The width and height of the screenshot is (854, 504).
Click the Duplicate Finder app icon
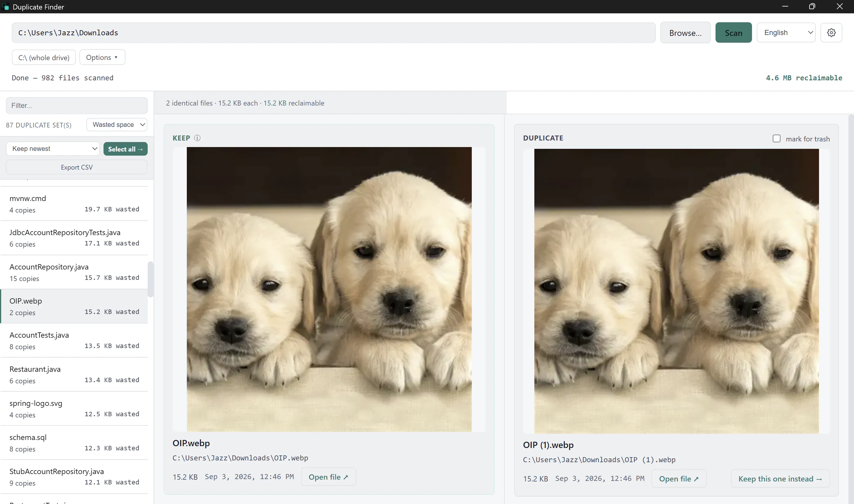(5, 7)
